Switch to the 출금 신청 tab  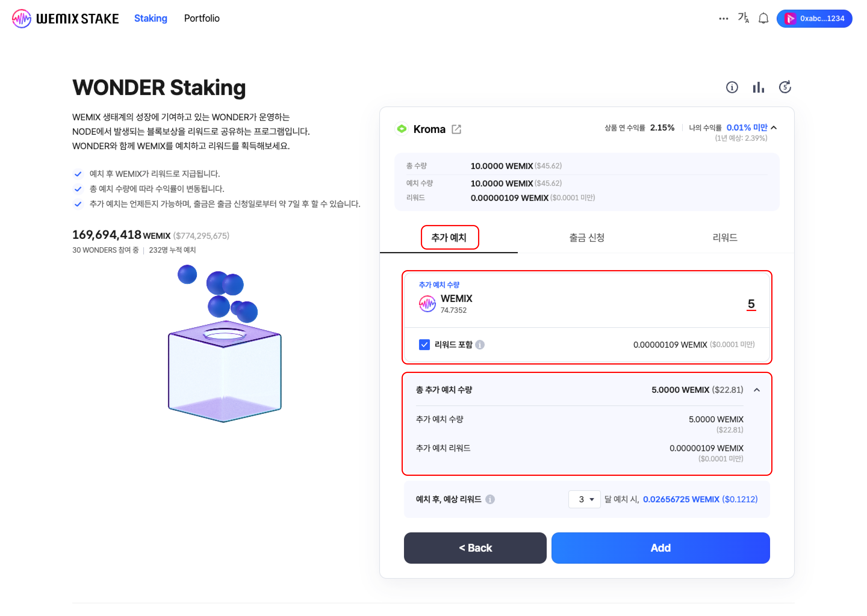(x=586, y=237)
